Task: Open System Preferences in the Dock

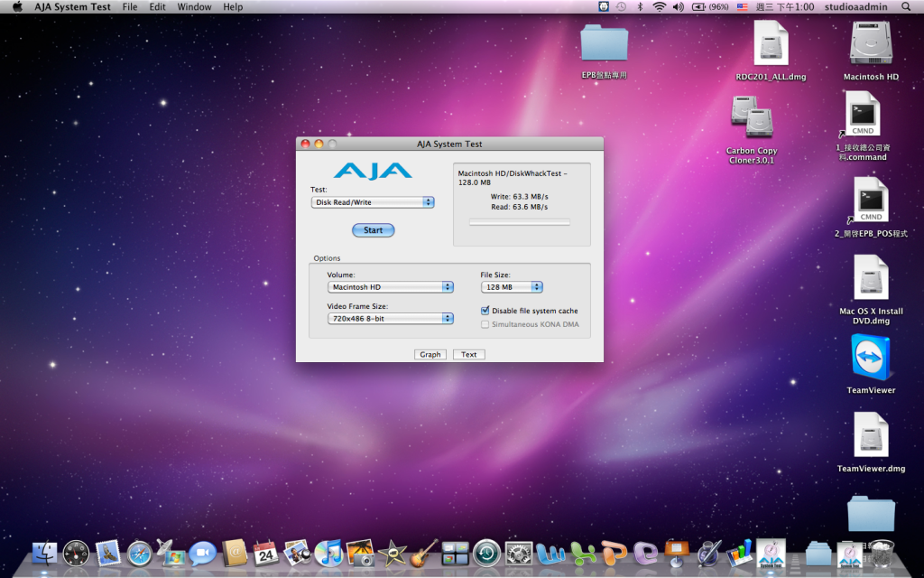Action: (519, 554)
